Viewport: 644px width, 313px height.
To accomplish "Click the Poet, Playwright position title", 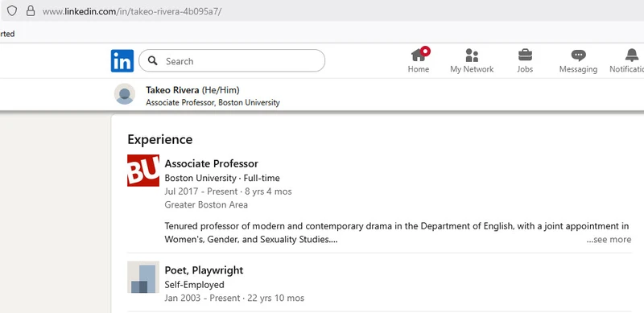I will point(204,270).
